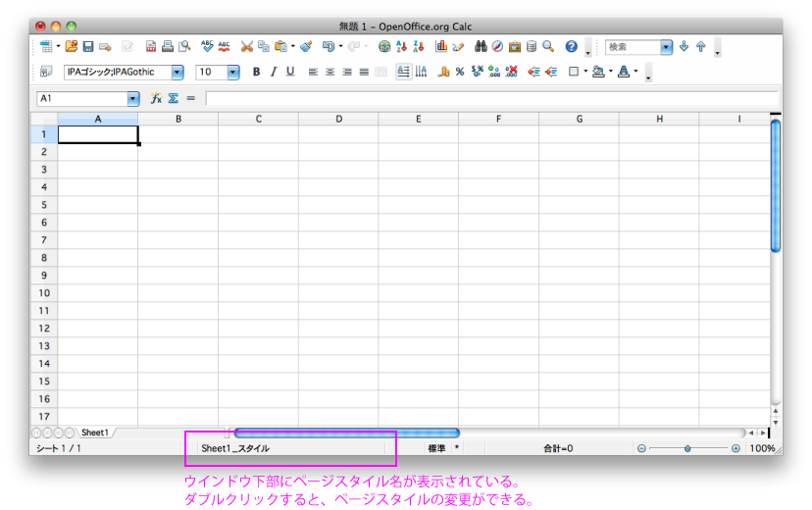Toggle Italic formatting

tap(274, 72)
